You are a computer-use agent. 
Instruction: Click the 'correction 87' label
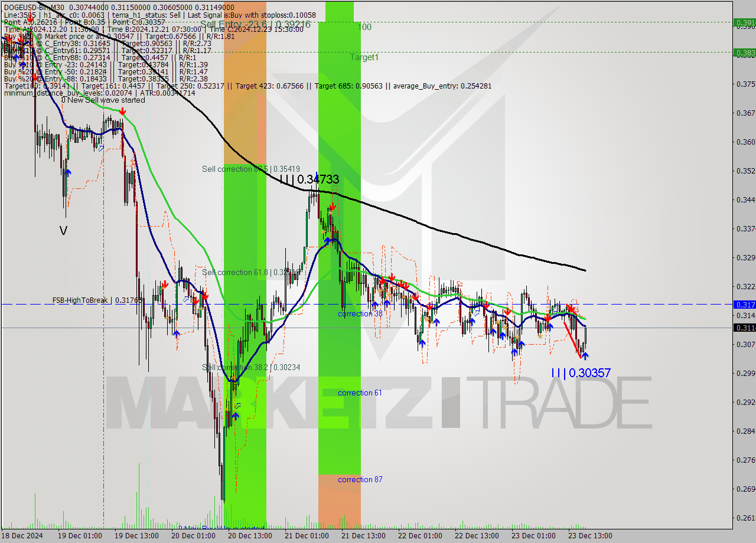pos(360,479)
